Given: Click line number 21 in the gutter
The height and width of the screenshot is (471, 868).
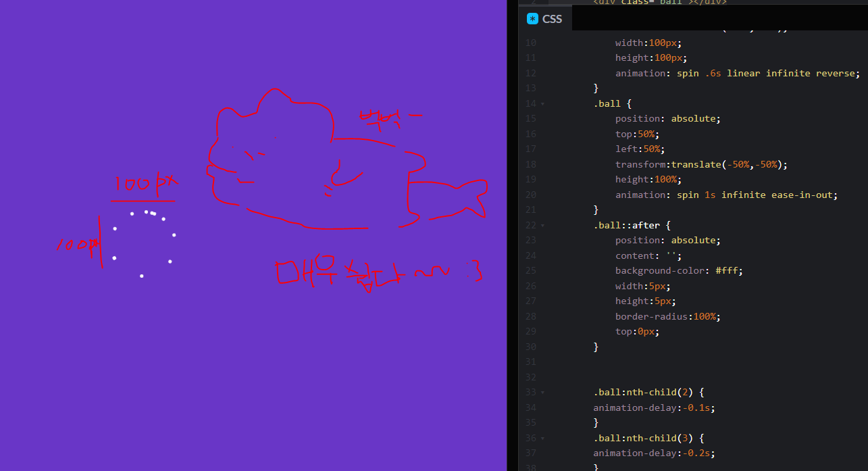Looking at the screenshot, I should click(530, 209).
